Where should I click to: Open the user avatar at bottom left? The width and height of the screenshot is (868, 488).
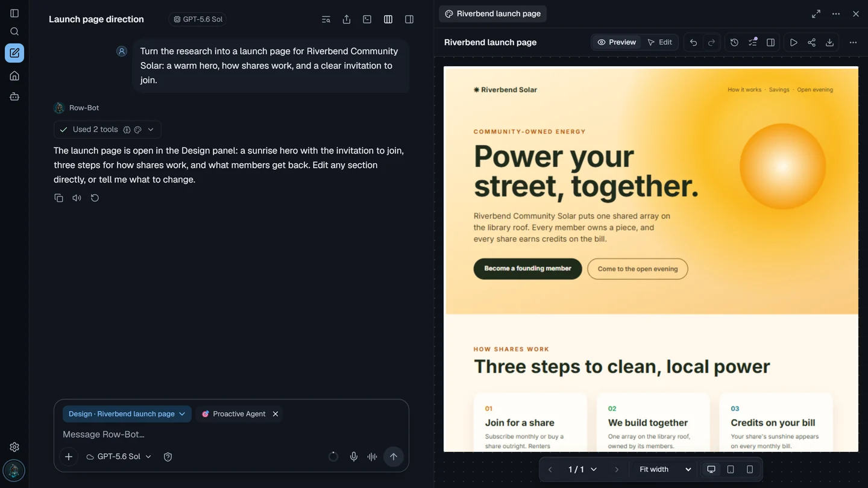coord(14,470)
